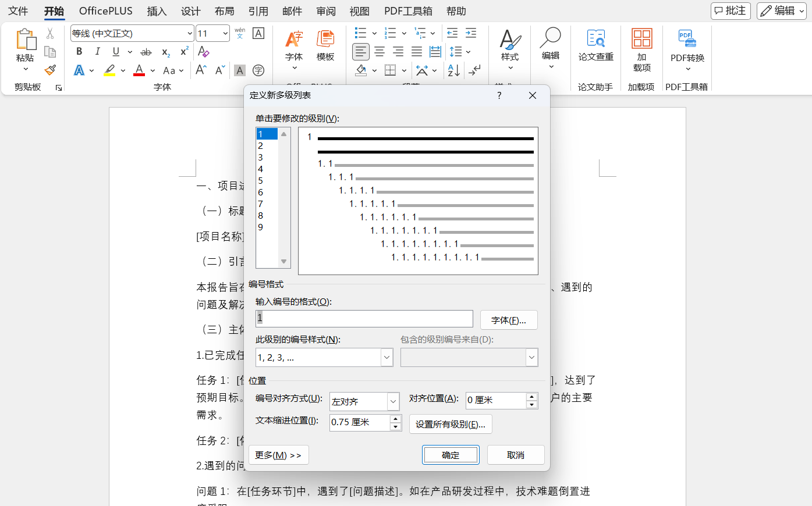Image resolution: width=812 pixels, height=506 pixels.
Task: Click the justify alignment icon
Action: tap(417, 52)
